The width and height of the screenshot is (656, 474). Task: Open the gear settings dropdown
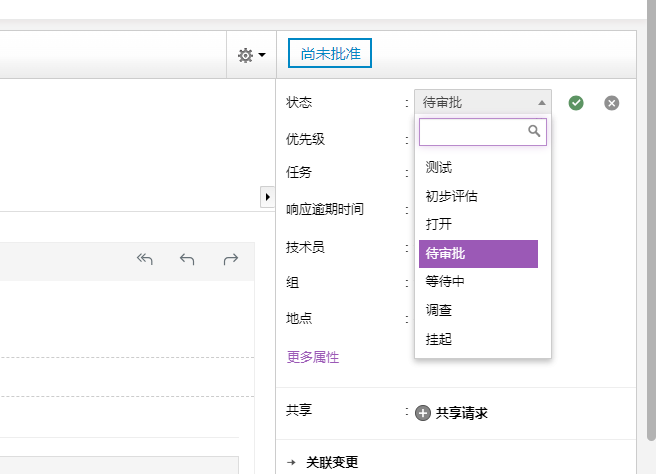click(x=251, y=56)
